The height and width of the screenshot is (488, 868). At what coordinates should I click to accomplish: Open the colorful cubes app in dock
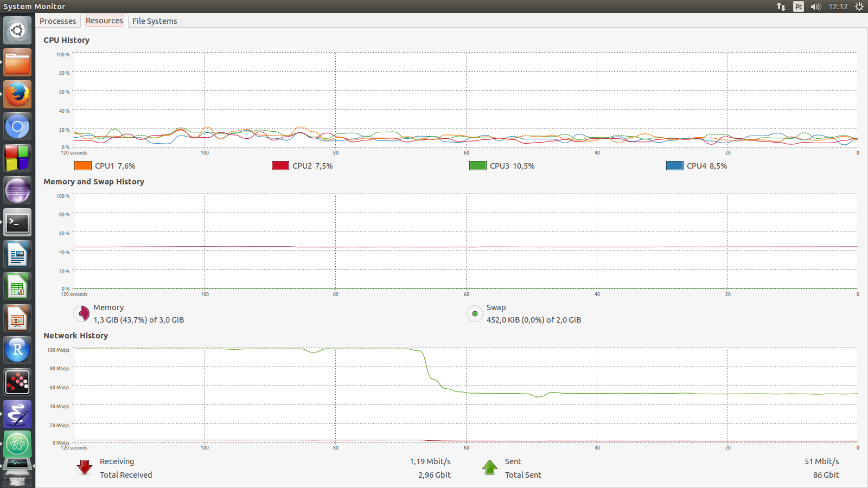click(x=17, y=158)
